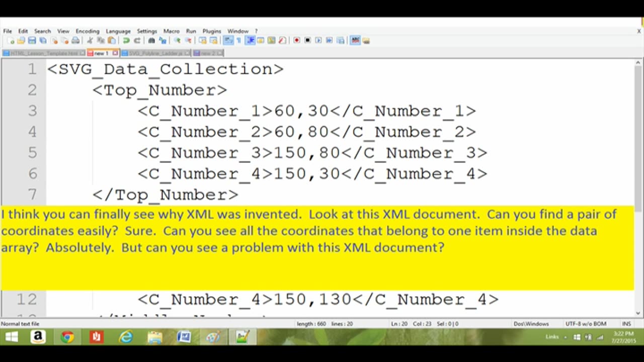Screen dimensions: 644x362
Task: Click the line 1 text <SVG_Data_Collection>
Action: point(166,69)
